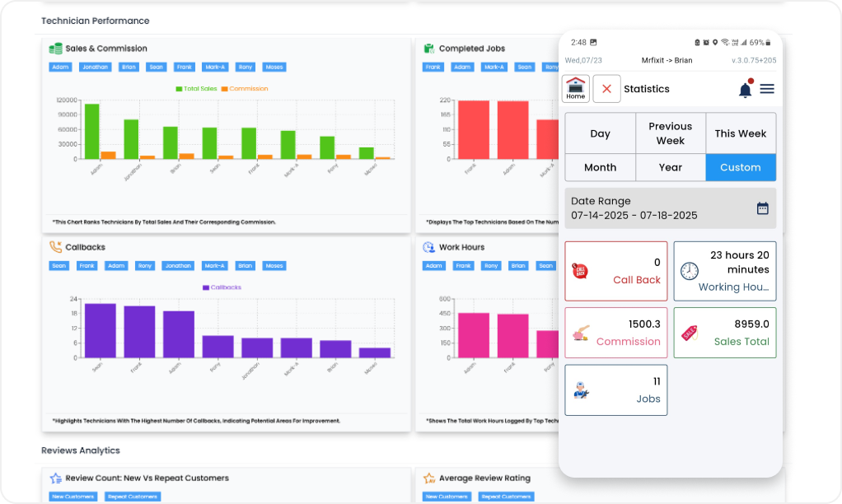Viewport: 842px width, 504px height.
Task: Select the Custom period tab
Action: pyautogui.click(x=740, y=167)
